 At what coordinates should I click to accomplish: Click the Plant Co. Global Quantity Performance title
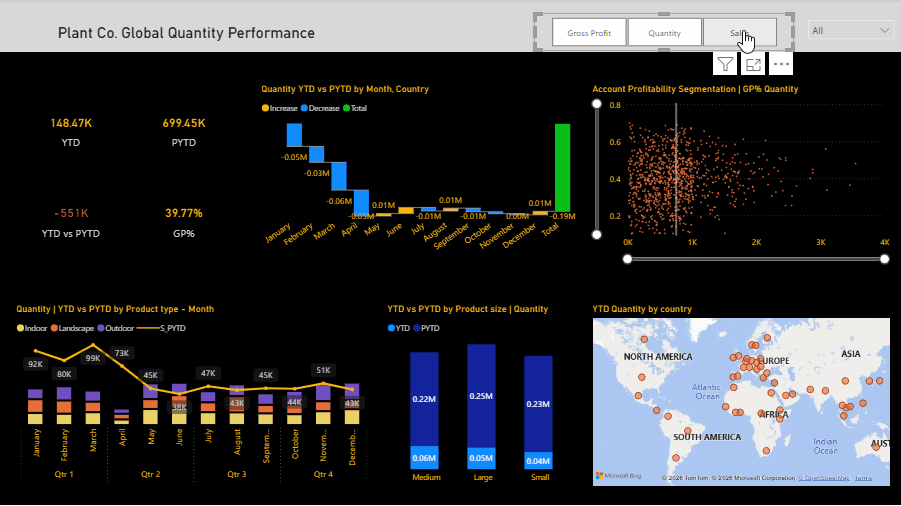(186, 33)
